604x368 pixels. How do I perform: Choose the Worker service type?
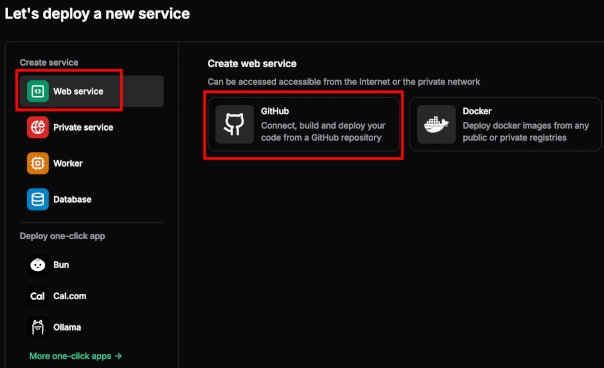pos(92,163)
